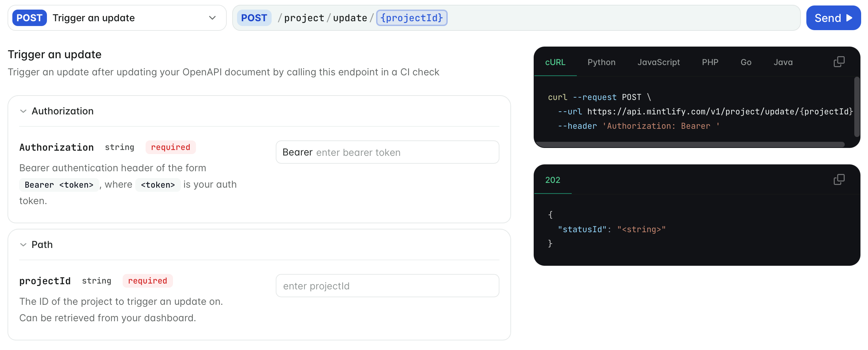Select the cURL code tab

(555, 62)
